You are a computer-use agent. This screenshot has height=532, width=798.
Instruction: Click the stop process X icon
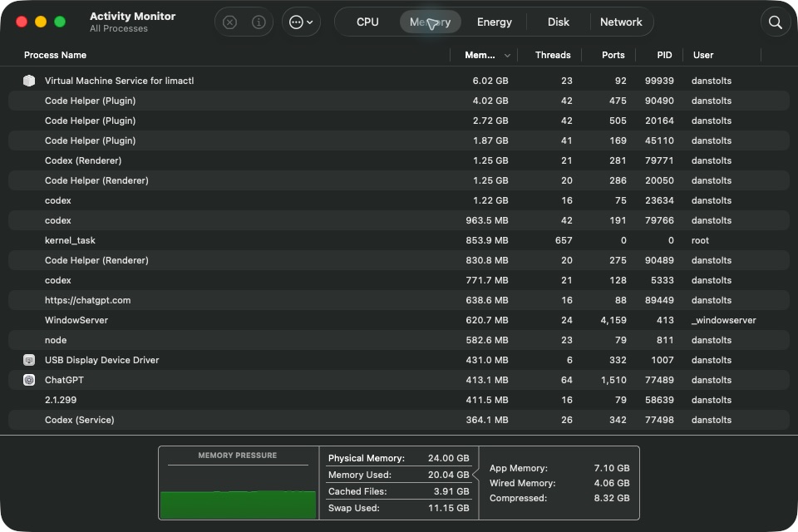pos(230,22)
